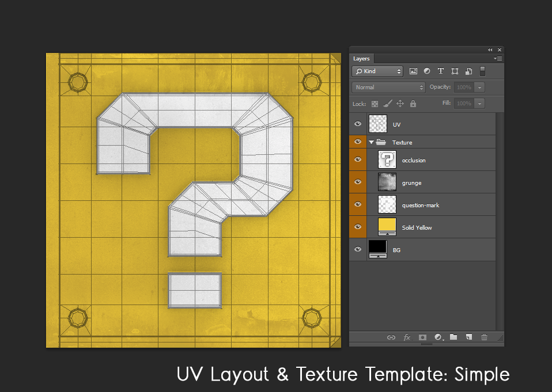552x392 pixels.
Task: Click the Layers panel vertical scrollbar
Action: click(500, 222)
